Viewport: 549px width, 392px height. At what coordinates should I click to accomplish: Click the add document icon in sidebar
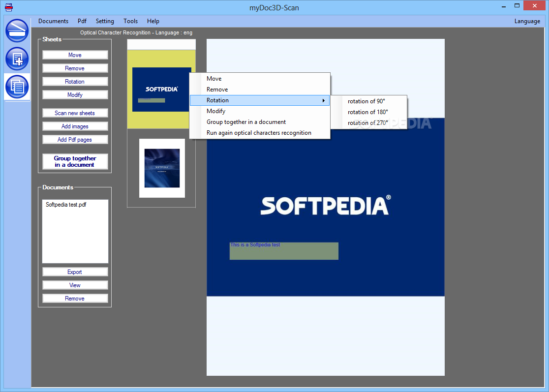17,59
